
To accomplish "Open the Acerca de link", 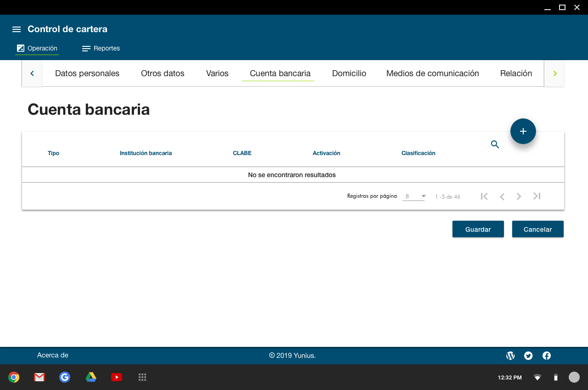I will click(53, 355).
